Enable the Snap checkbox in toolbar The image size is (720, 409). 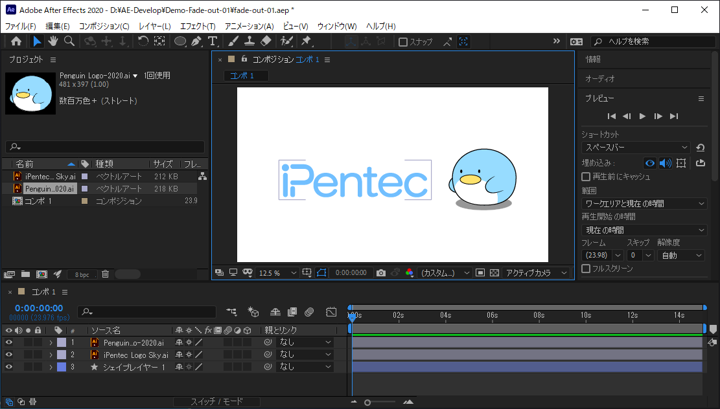pyautogui.click(x=403, y=42)
